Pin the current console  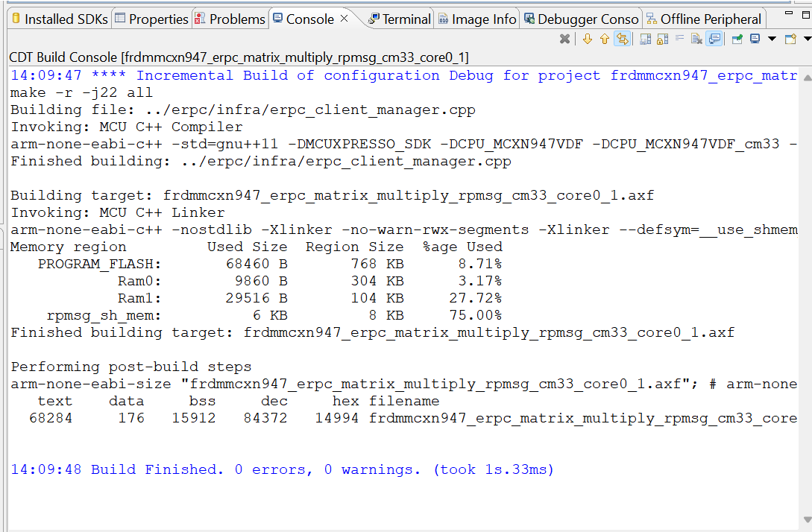[x=737, y=39]
